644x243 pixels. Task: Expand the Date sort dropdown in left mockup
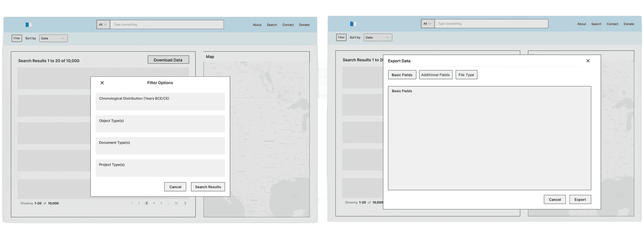click(53, 38)
